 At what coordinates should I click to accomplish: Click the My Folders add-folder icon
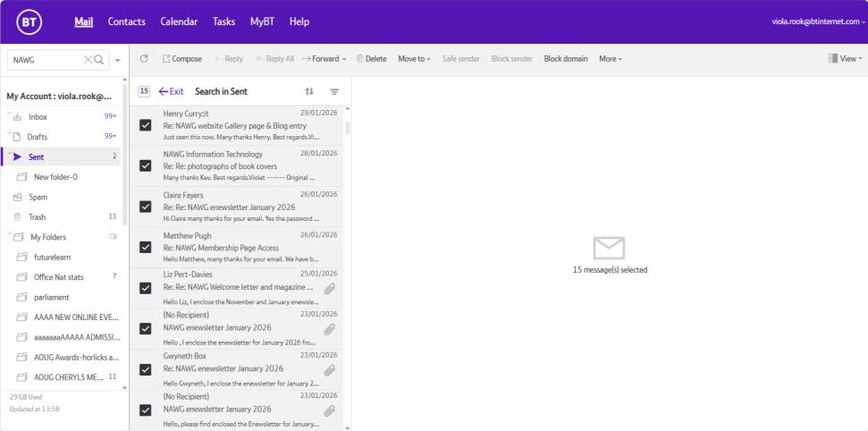[114, 237]
